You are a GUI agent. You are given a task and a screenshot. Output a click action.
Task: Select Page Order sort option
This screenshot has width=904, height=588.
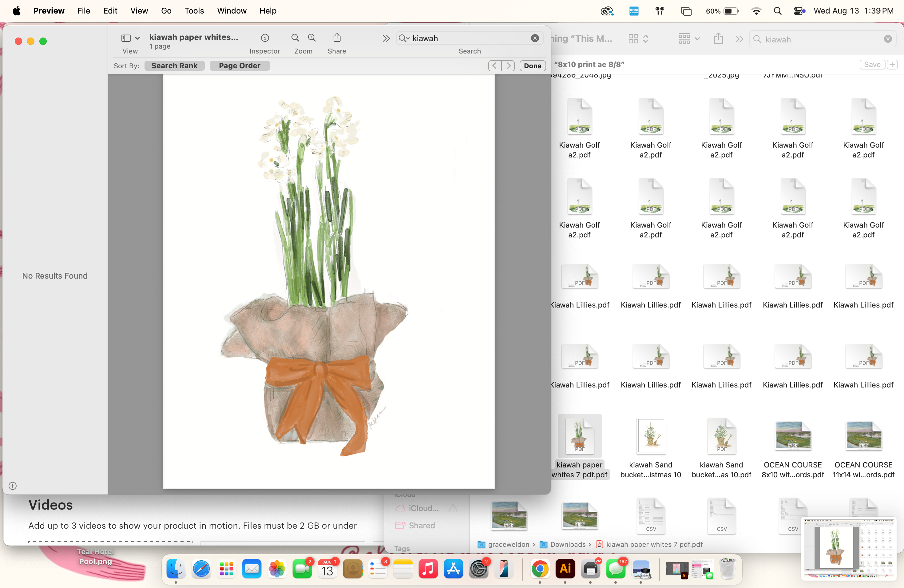tap(239, 66)
